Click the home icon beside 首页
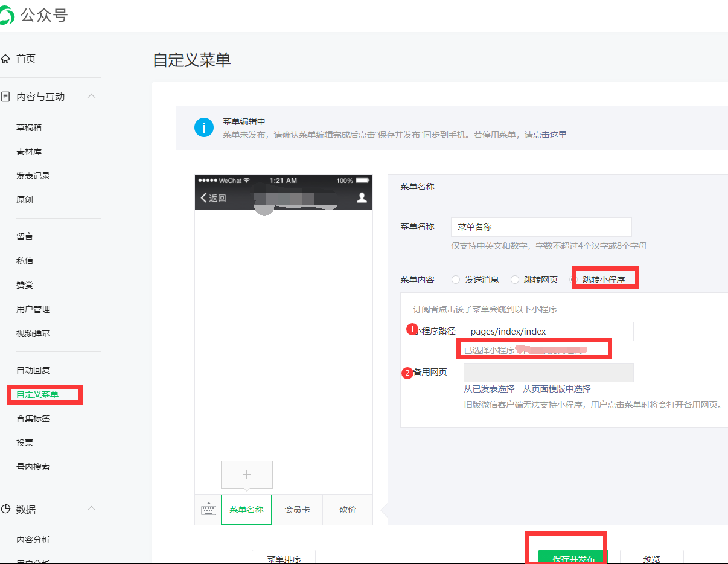 point(6,59)
